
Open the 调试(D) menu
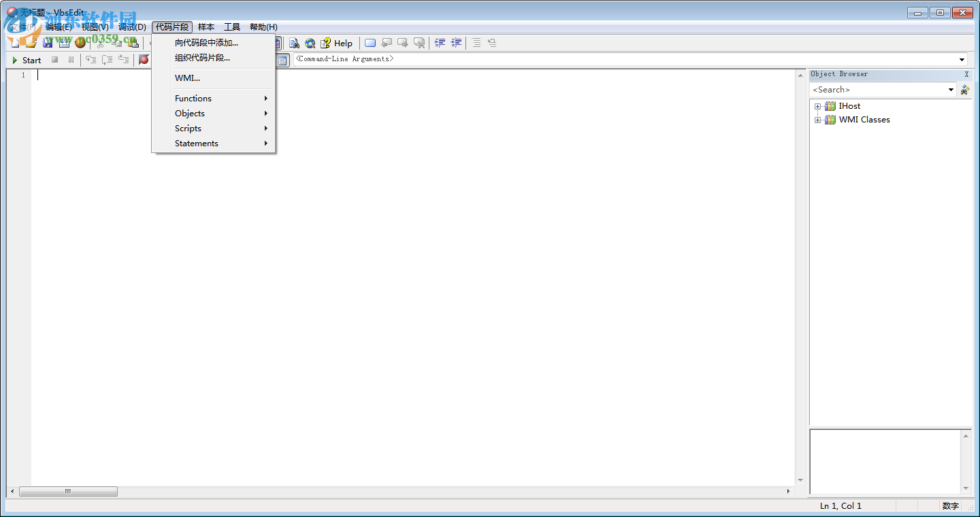132,27
